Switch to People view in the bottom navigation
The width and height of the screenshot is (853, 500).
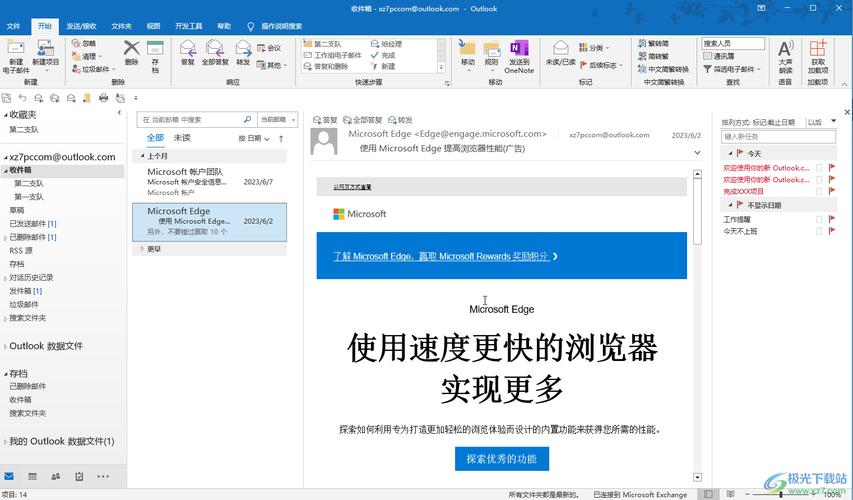pyautogui.click(x=55, y=476)
